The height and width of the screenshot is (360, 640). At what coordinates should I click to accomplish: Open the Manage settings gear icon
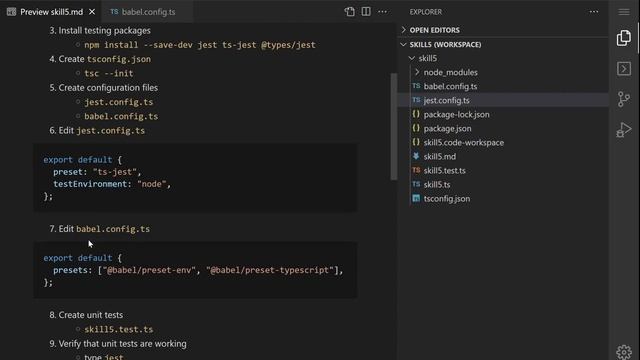624,351
